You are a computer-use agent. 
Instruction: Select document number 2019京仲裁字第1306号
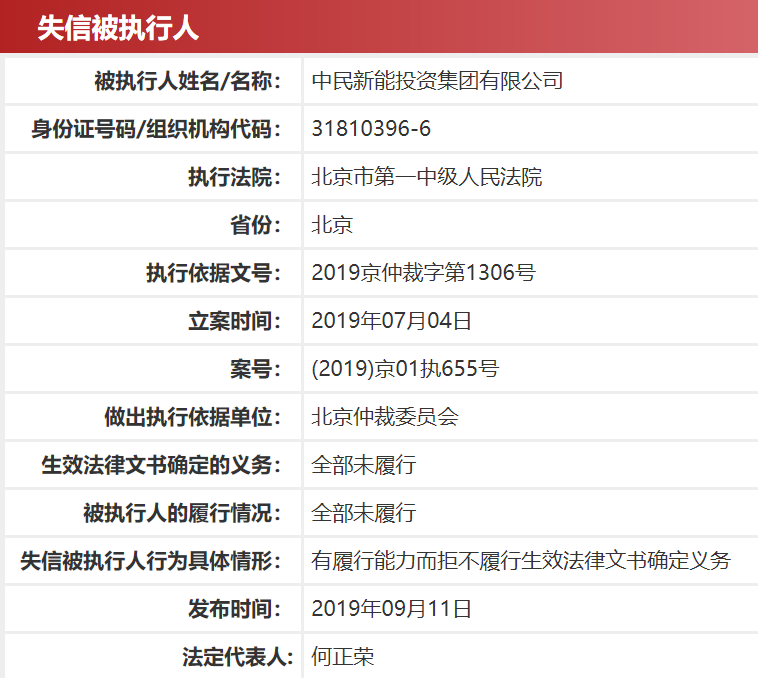(423, 273)
